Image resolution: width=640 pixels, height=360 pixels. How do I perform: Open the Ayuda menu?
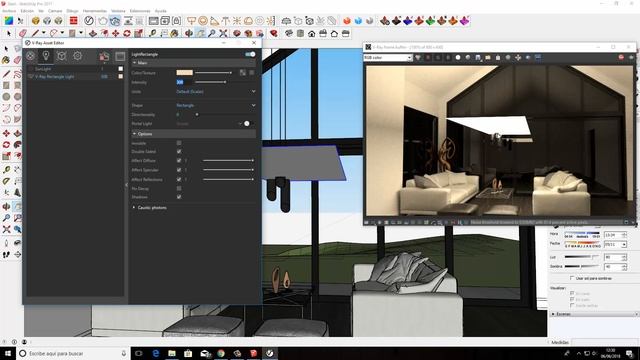pyautogui.click(x=161, y=11)
